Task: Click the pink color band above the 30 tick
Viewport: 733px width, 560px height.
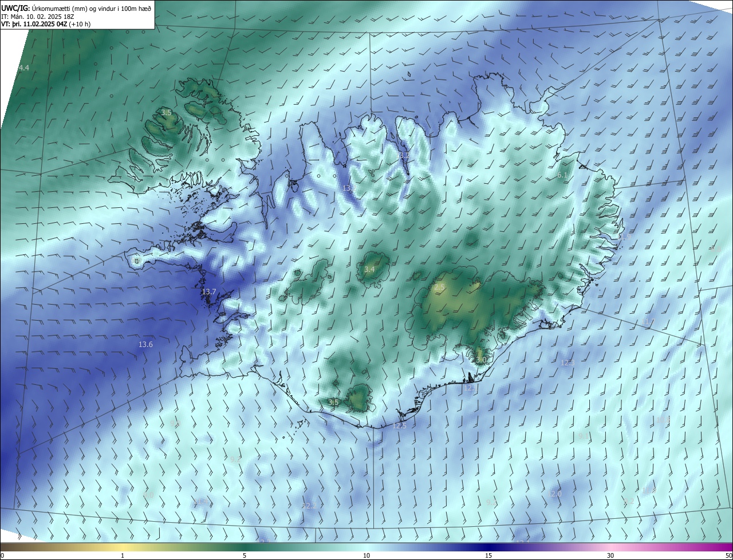Action: tap(610, 547)
